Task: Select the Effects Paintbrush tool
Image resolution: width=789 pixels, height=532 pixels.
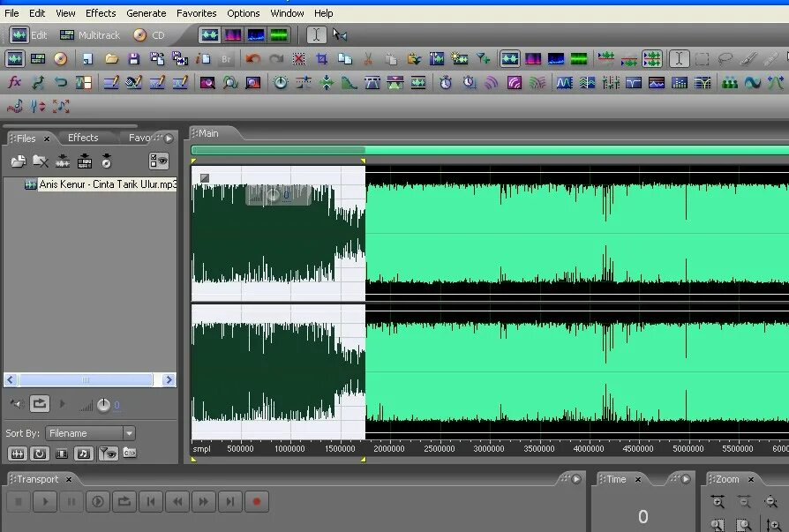Action: (x=748, y=59)
